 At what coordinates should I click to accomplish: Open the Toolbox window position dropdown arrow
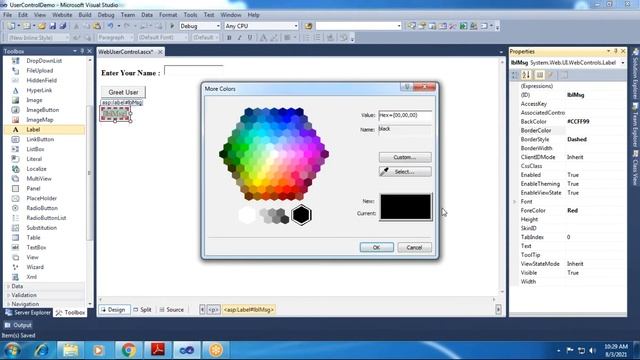[x=75, y=51]
